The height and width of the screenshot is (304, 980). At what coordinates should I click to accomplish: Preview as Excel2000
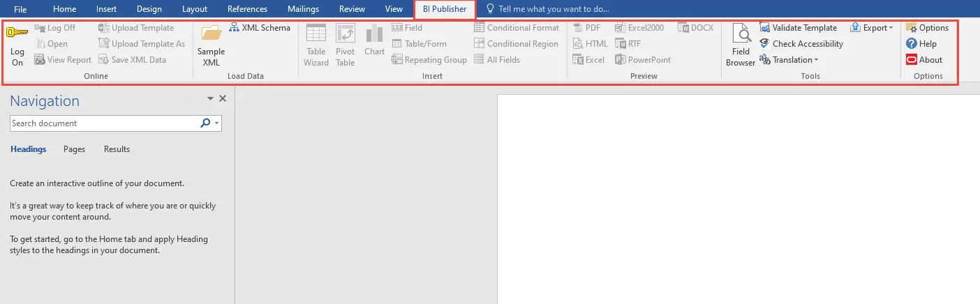[x=639, y=28]
